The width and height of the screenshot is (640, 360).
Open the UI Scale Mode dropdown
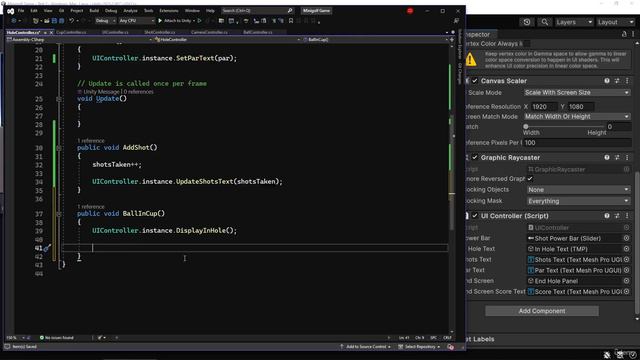577,93
